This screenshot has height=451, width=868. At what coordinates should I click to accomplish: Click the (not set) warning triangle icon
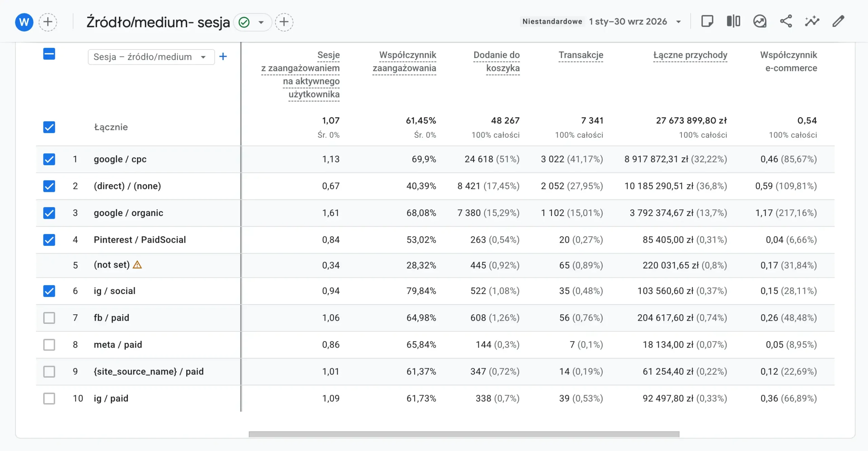point(137,264)
